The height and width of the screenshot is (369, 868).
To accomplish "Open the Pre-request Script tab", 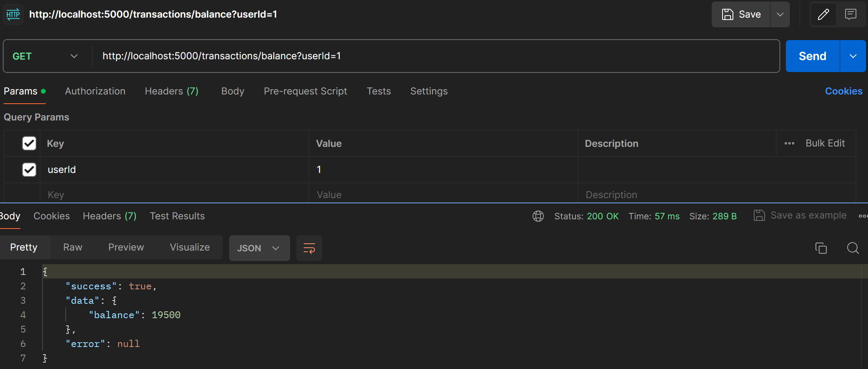I will tap(305, 91).
